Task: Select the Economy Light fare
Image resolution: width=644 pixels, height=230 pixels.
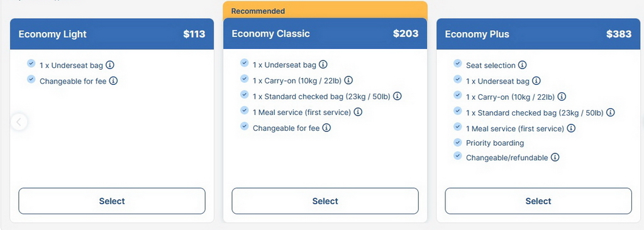Action: (x=112, y=201)
